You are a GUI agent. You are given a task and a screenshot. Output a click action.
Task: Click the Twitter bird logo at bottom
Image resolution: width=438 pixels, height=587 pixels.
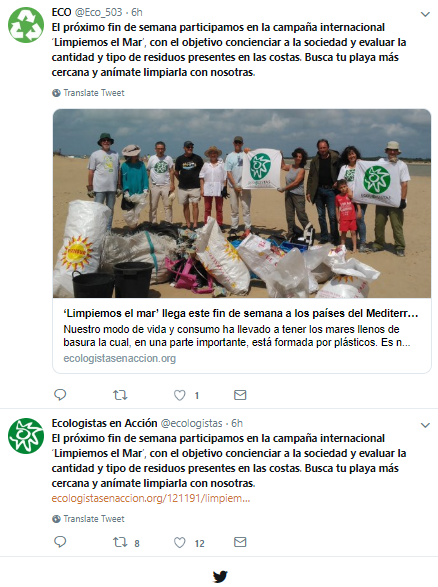coord(220,576)
